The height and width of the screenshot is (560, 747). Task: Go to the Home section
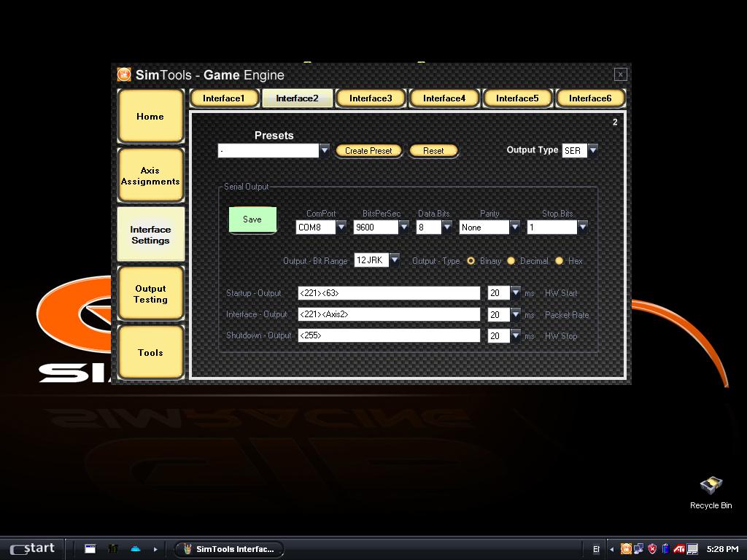point(150,116)
